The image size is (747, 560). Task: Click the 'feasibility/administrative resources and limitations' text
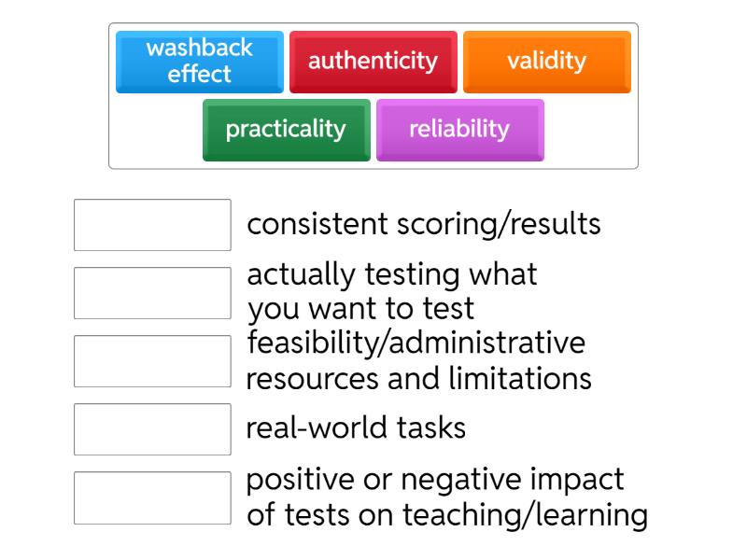click(x=417, y=361)
